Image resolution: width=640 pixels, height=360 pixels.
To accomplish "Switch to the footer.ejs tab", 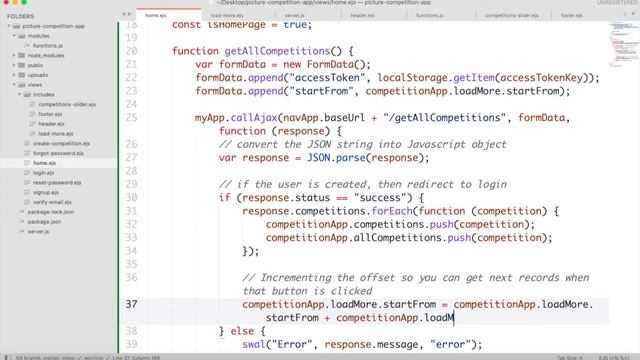I will point(584,16).
